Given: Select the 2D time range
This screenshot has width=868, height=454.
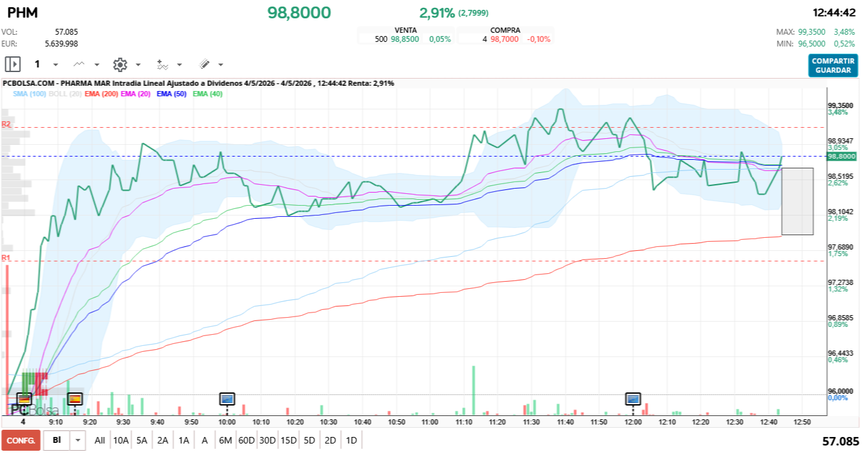Looking at the screenshot, I should pyautogui.click(x=330, y=440).
